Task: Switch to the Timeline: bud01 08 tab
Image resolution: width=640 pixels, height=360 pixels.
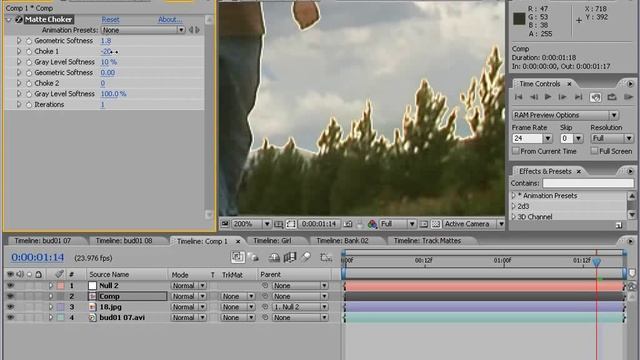Action: [124, 241]
